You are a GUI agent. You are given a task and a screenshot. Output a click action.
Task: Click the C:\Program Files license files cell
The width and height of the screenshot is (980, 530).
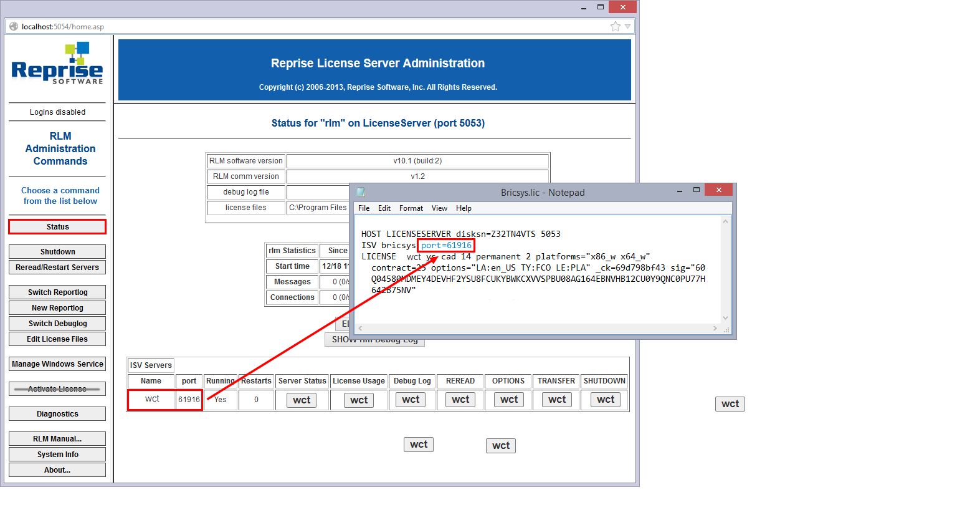318,208
